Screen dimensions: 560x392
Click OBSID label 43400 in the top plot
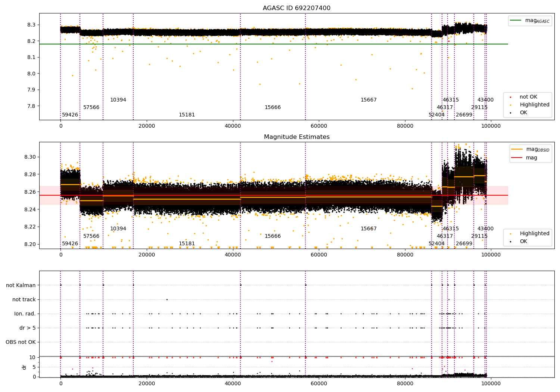[486, 100]
